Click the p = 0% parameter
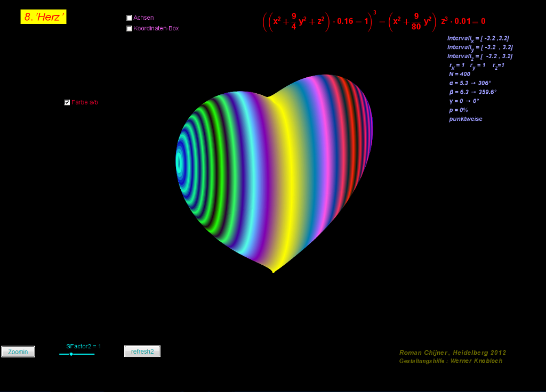The height and width of the screenshot is (392, 546). [458, 110]
